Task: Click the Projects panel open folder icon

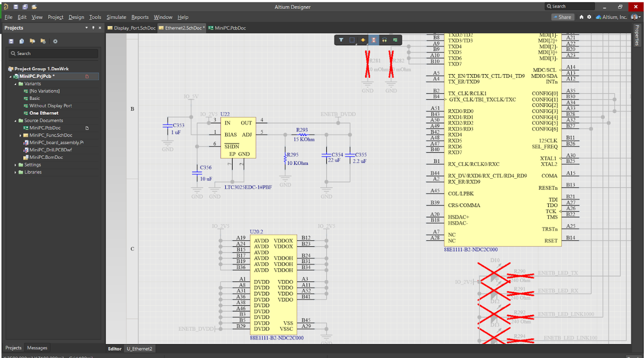Action: point(32,41)
